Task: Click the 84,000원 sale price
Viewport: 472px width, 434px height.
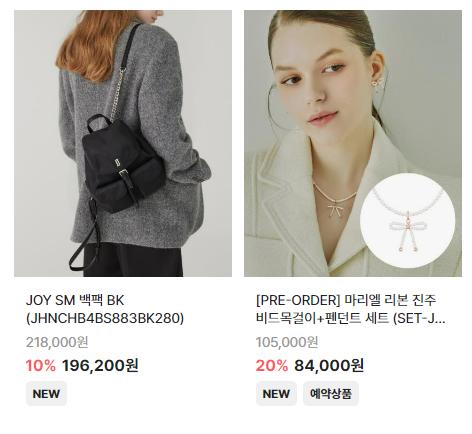Action: 329,366
